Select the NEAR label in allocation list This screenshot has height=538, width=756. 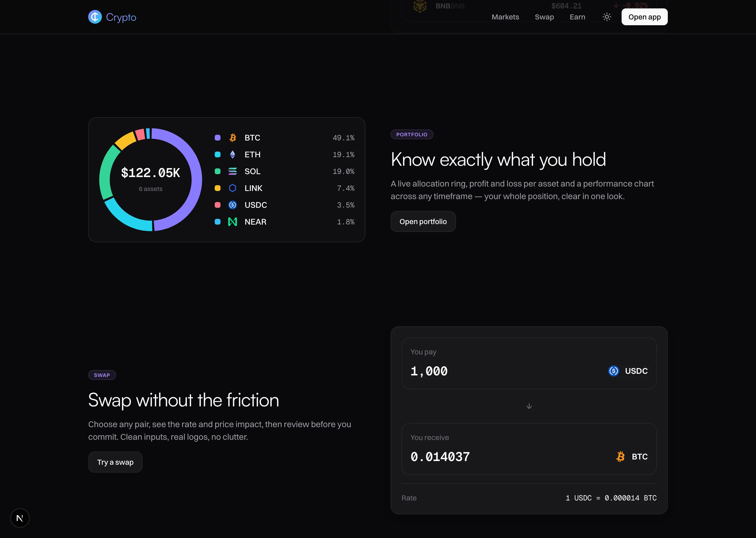tap(255, 222)
